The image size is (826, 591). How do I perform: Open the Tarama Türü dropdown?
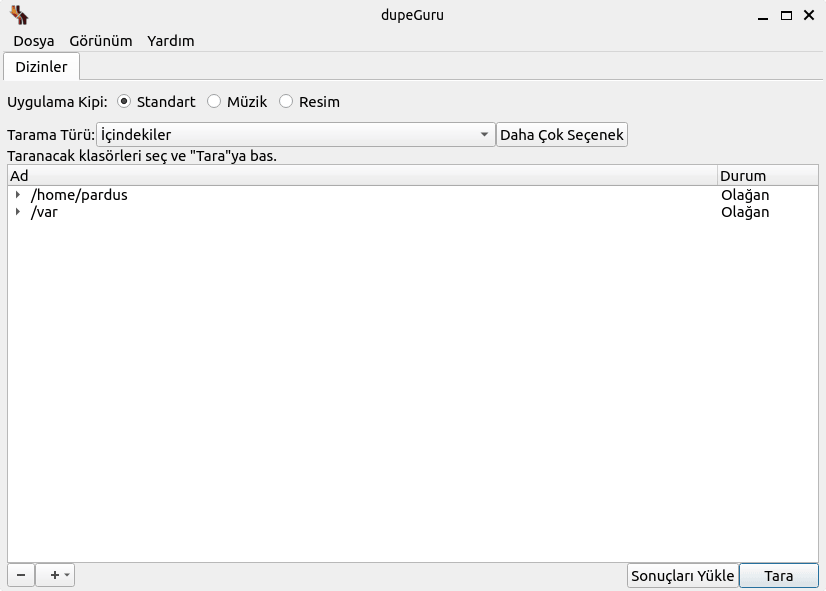295,135
